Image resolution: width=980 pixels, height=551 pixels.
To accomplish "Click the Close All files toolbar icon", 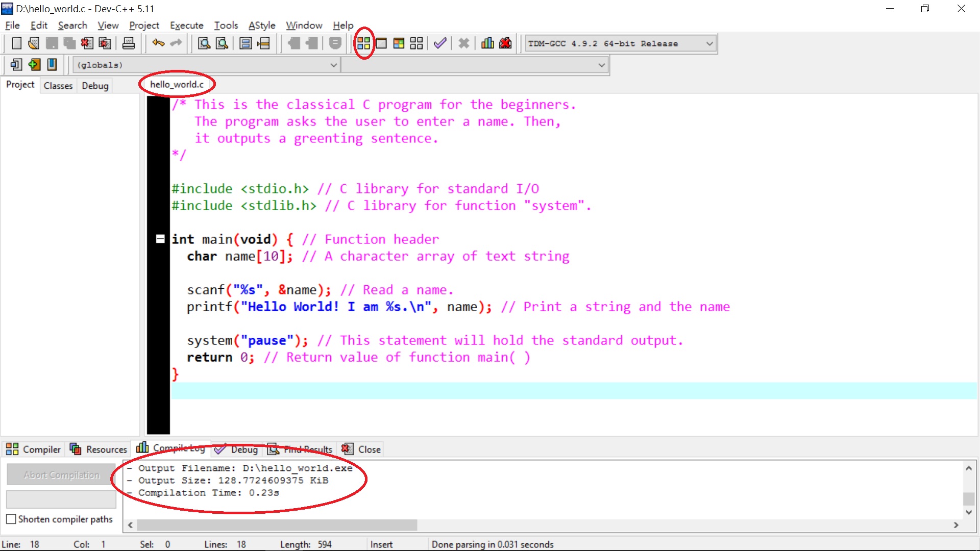I will [105, 43].
